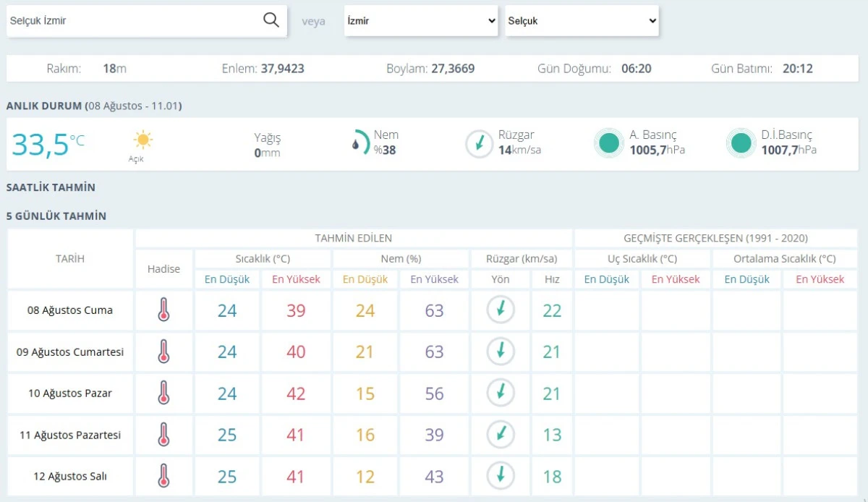The image size is (868, 502).
Task: Click thermometer icon for 12 Ağustos Salı
Action: [163, 476]
